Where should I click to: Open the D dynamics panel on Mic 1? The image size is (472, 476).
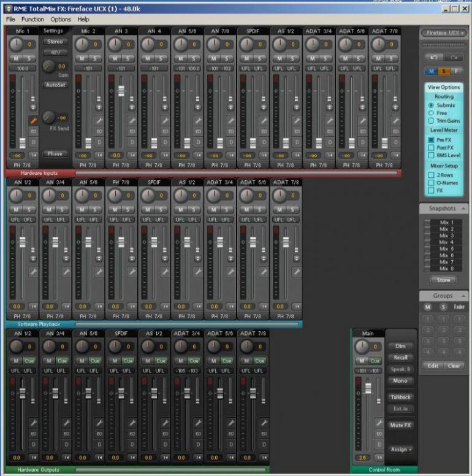pyautogui.click(x=33, y=142)
